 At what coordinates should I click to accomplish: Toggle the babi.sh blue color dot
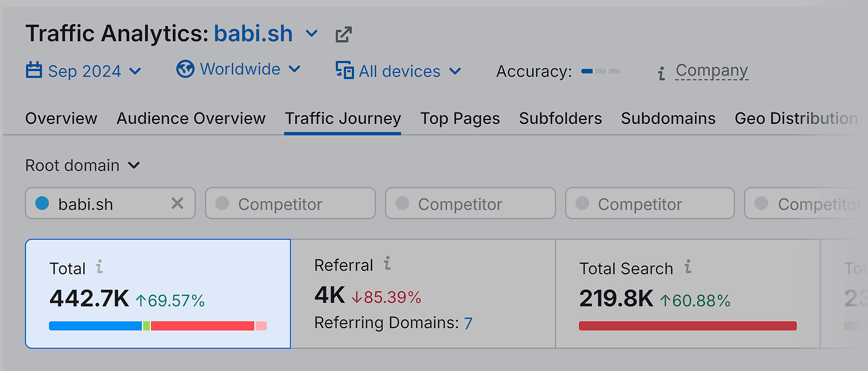(43, 203)
